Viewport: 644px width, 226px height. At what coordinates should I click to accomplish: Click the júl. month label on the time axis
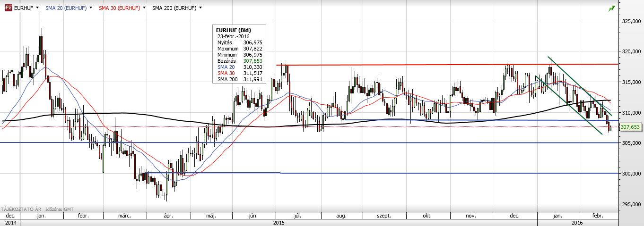click(x=298, y=216)
